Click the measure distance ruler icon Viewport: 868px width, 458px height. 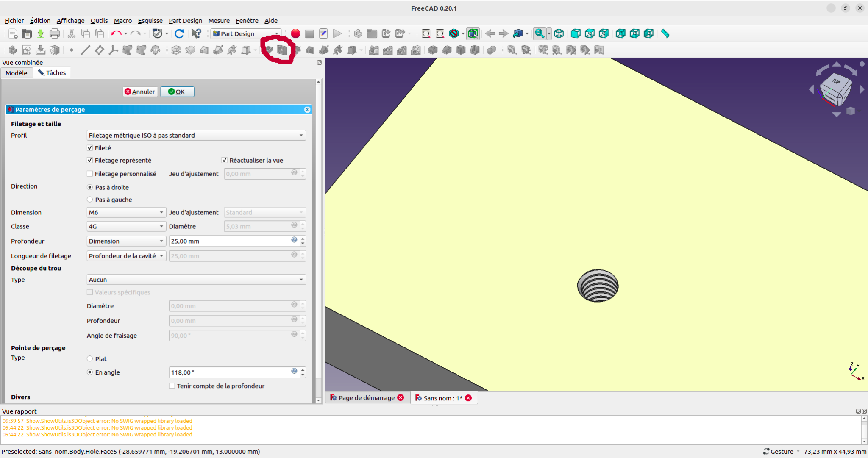coord(665,33)
